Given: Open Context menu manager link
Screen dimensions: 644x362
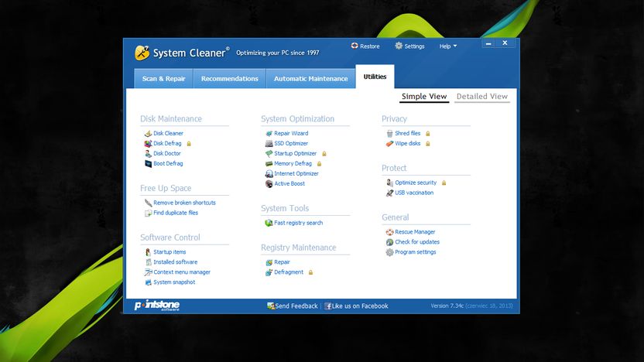Looking at the screenshot, I should (x=182, y=272).
